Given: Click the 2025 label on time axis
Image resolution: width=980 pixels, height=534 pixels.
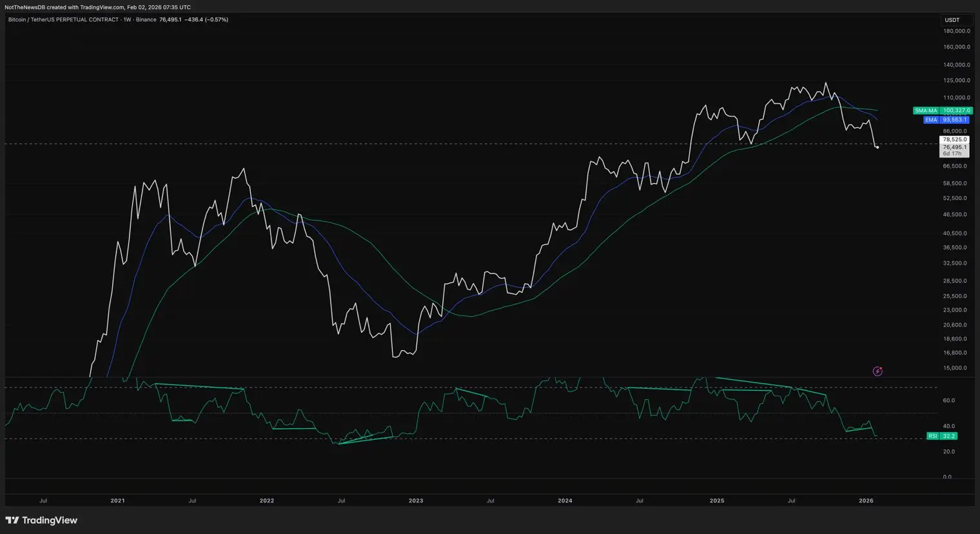Looking at the screenshot, I should [717, 500].
